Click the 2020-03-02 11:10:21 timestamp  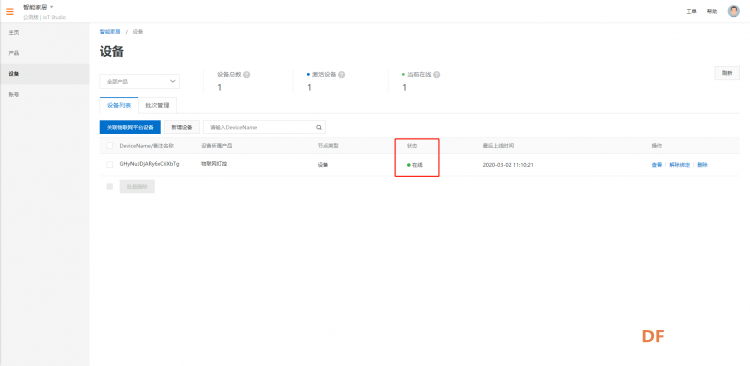(508, 165)
